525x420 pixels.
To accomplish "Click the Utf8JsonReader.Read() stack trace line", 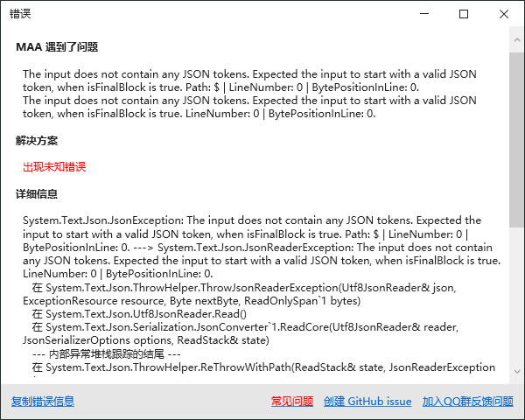I will pyautogui.click(x=139, y=314).
